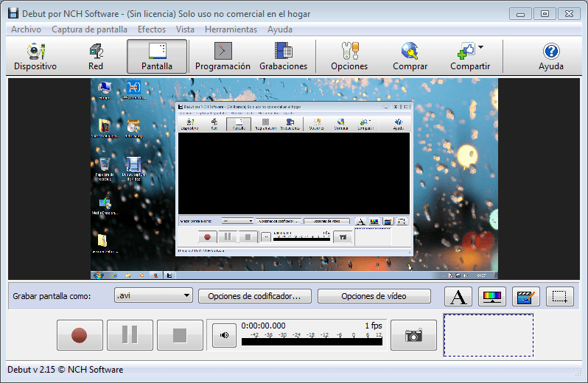Click Opciones de vídeo button

coord(374,296)
